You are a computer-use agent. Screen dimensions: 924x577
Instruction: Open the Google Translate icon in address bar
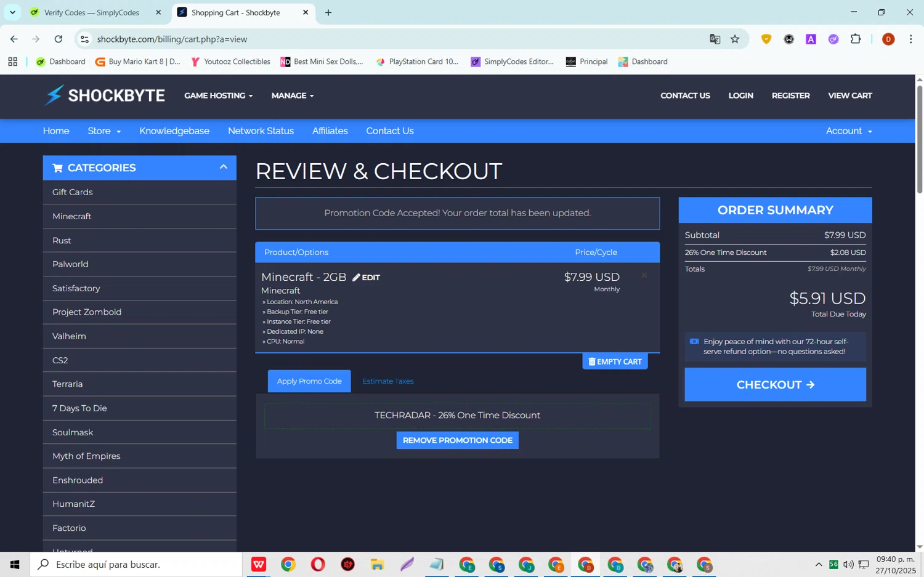pyautogui.click(x=715, y=39)
